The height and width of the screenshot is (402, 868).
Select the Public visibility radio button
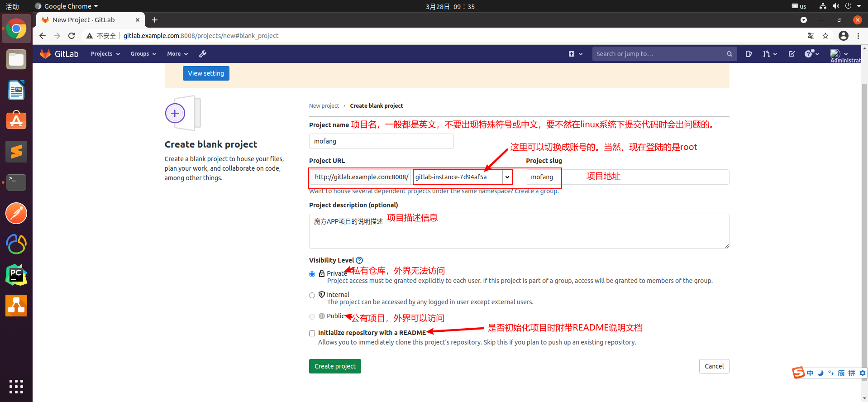pos(312,317)
